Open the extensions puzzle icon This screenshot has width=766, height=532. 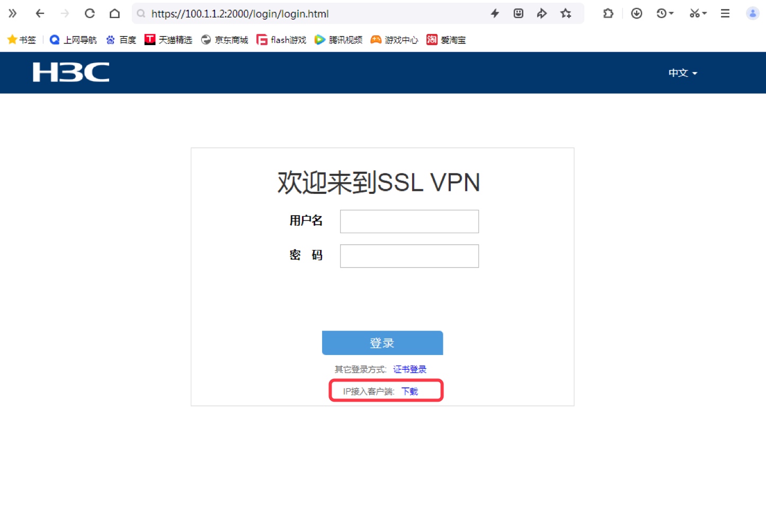click(x=608, y=14)
